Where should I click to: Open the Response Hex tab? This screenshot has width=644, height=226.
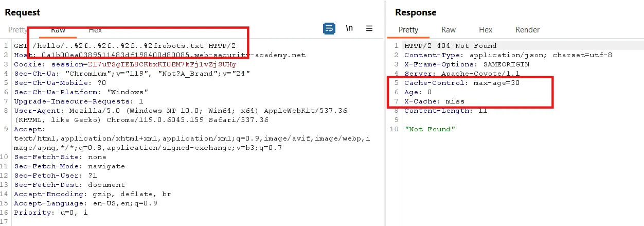(486, 30)
